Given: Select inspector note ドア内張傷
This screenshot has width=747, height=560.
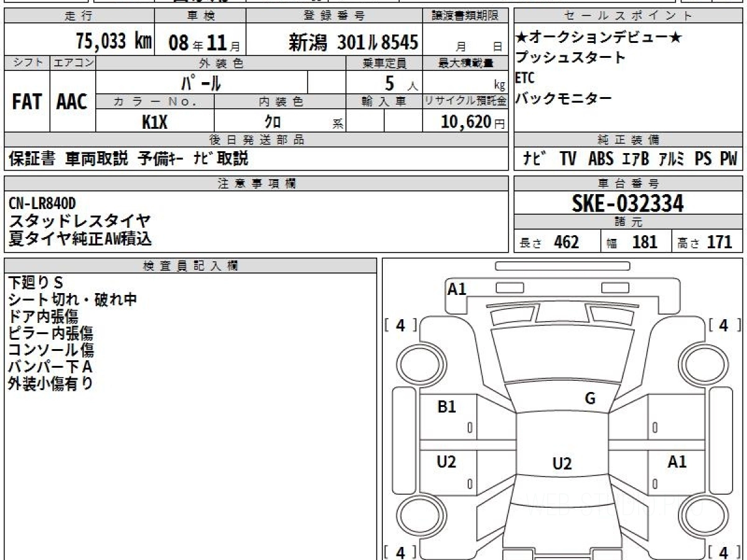Looking at the screenshot, I should pyautogui.click(x=44, y=316).
